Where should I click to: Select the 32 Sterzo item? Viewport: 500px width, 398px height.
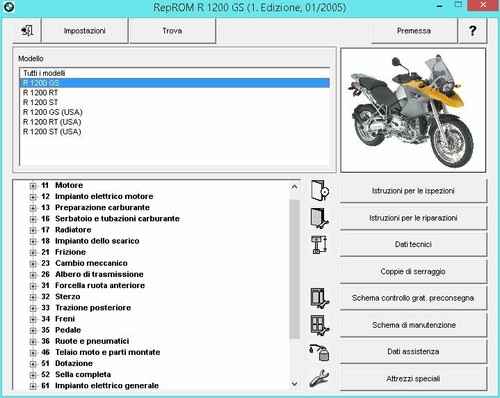61,296
